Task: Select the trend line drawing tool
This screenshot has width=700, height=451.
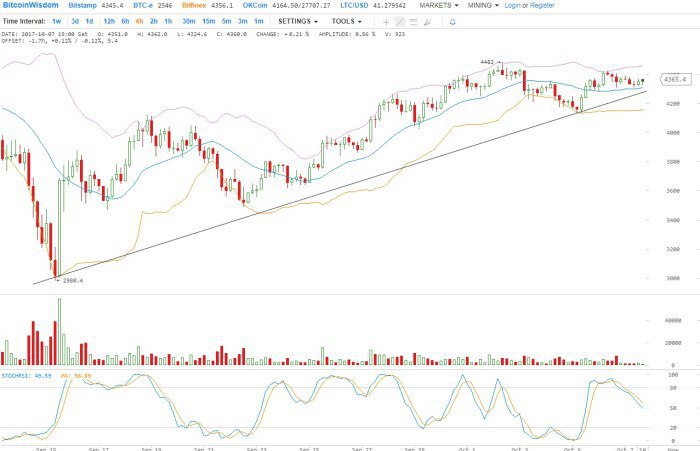Action: (x=400, y=22)
